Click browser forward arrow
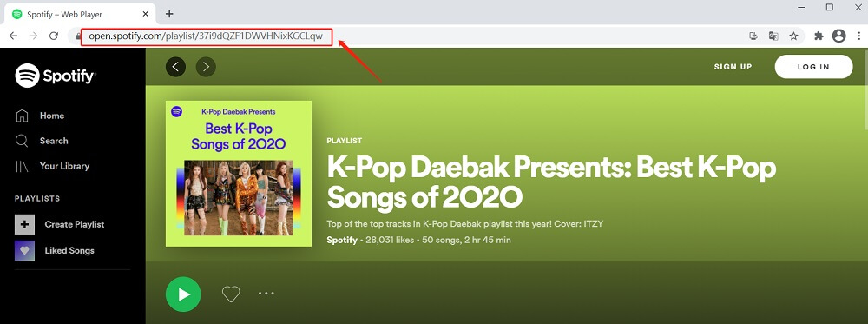 coord(33,36)
